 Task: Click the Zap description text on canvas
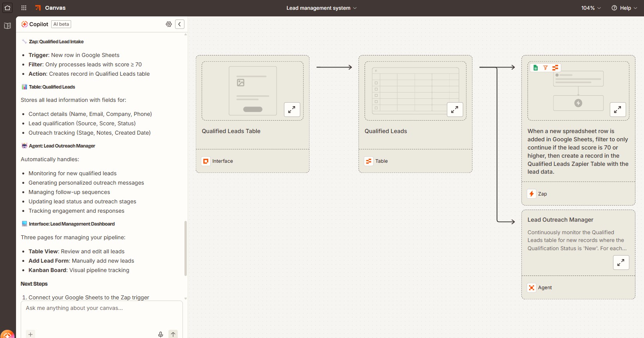tap(578, 151)
